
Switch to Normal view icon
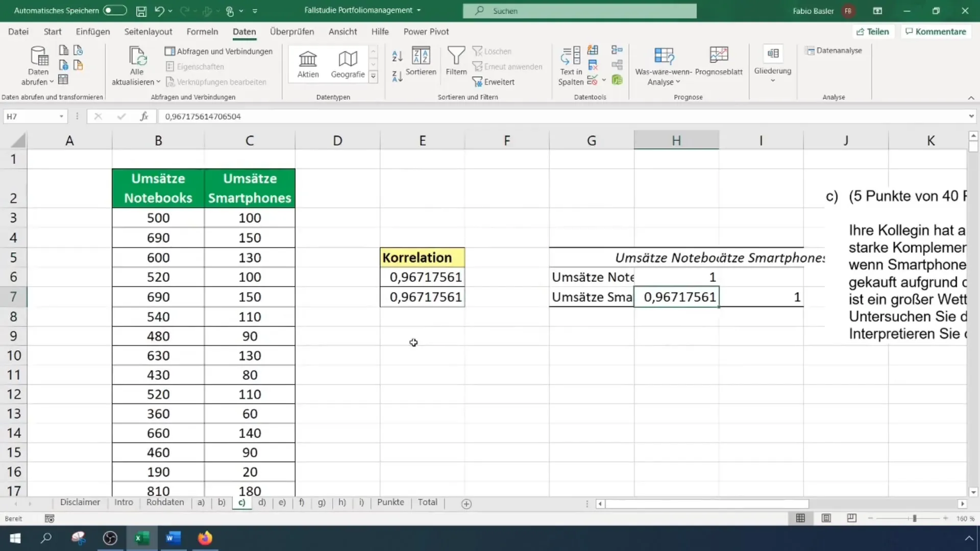click(x=800, y=518)
